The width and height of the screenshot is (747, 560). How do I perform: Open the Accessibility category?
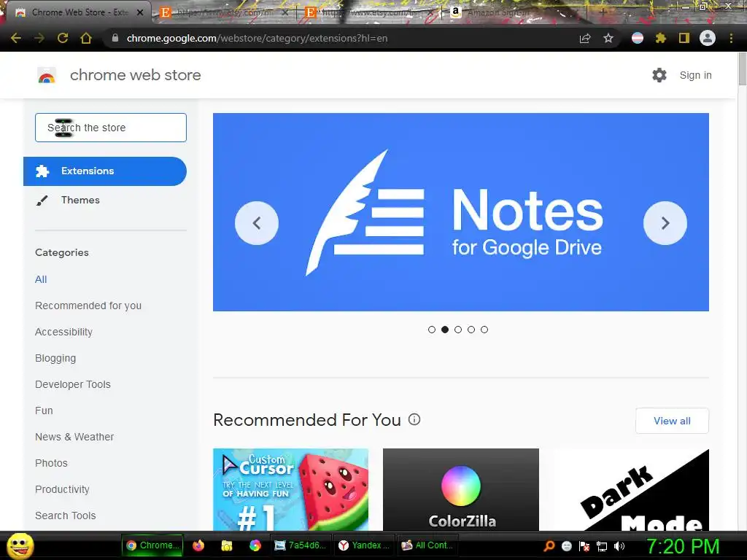(x=64, y=332)
